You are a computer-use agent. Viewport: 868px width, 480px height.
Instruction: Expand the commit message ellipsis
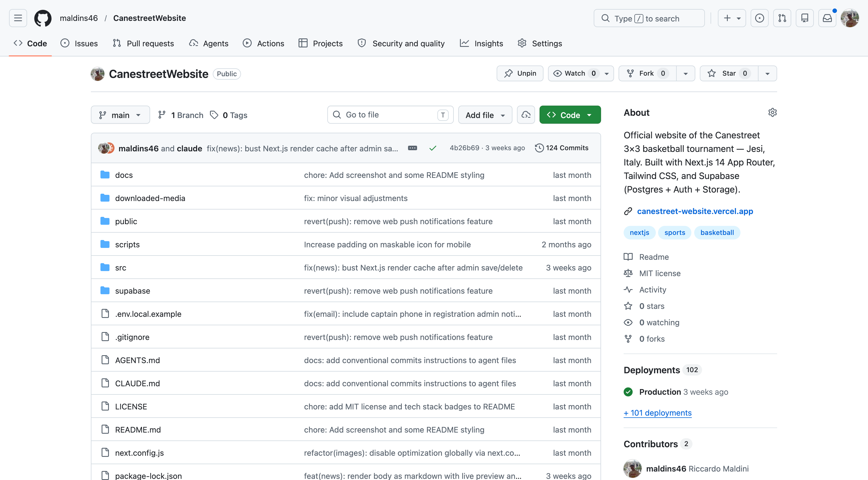413,148
